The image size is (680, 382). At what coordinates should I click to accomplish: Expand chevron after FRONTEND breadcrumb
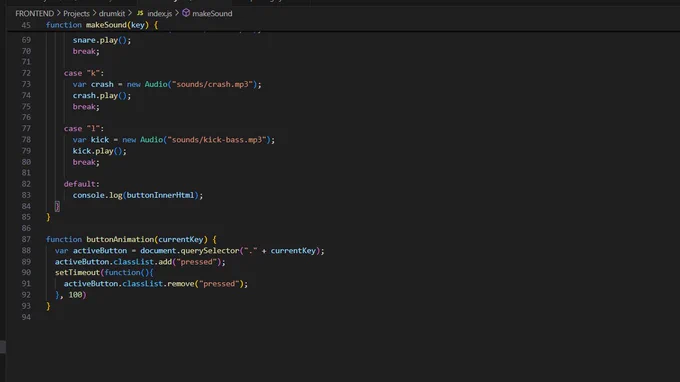[59, 13]
